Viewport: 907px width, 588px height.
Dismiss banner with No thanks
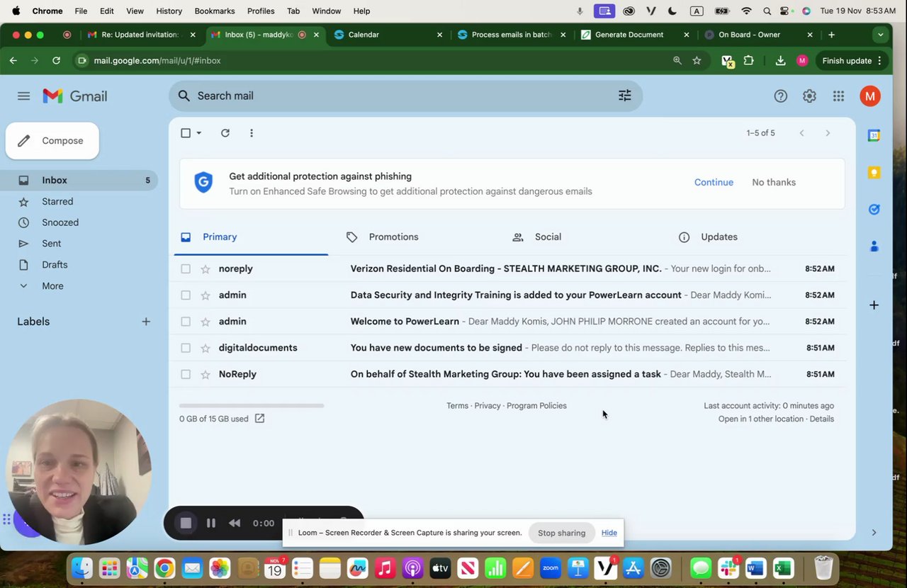point(774,182)
